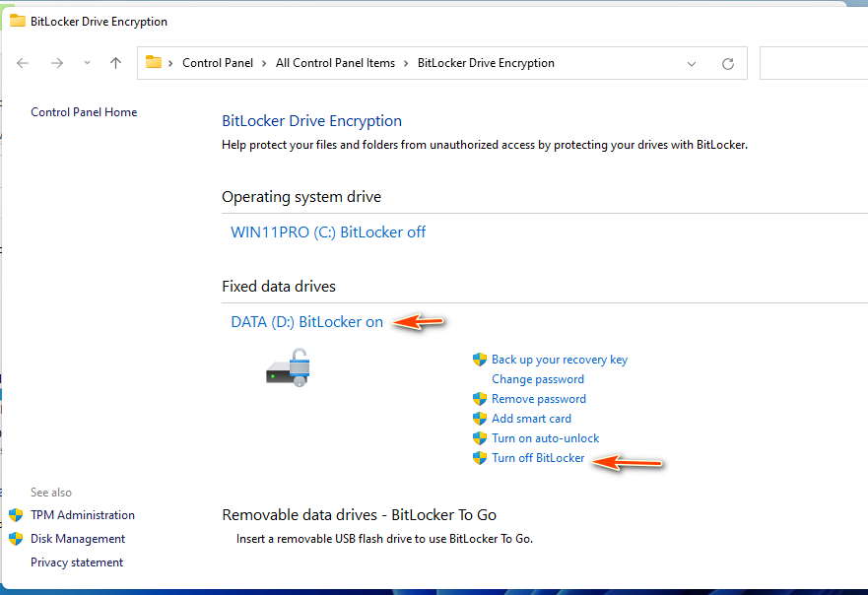Click BitLocker Drive Encryption breadcrumb segment

tap(486, 63)
